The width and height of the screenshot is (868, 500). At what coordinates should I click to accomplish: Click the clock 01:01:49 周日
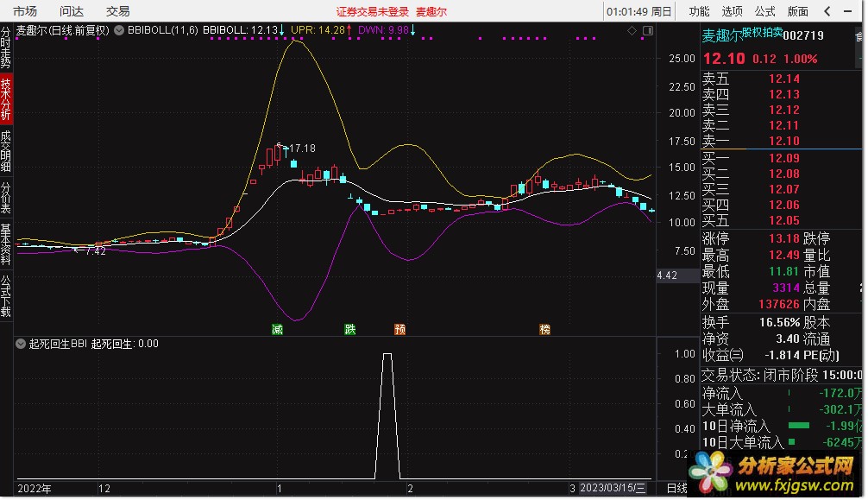pos(638,11)
